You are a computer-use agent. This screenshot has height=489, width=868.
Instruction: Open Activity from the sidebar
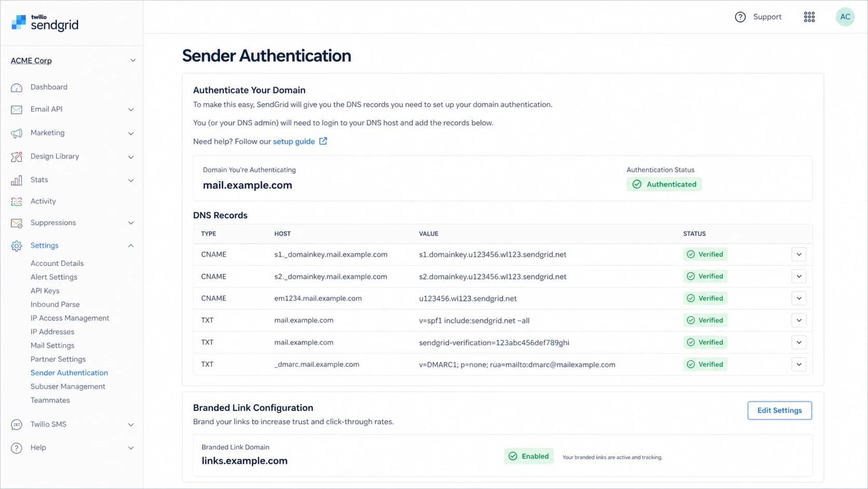tap(43, 202)
